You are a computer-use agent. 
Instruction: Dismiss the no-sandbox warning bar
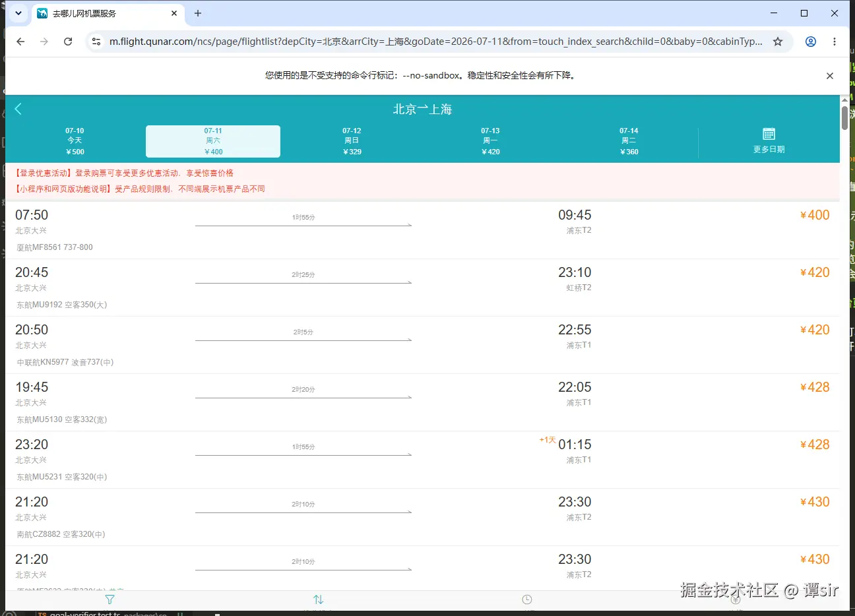(x=830, y=76)
